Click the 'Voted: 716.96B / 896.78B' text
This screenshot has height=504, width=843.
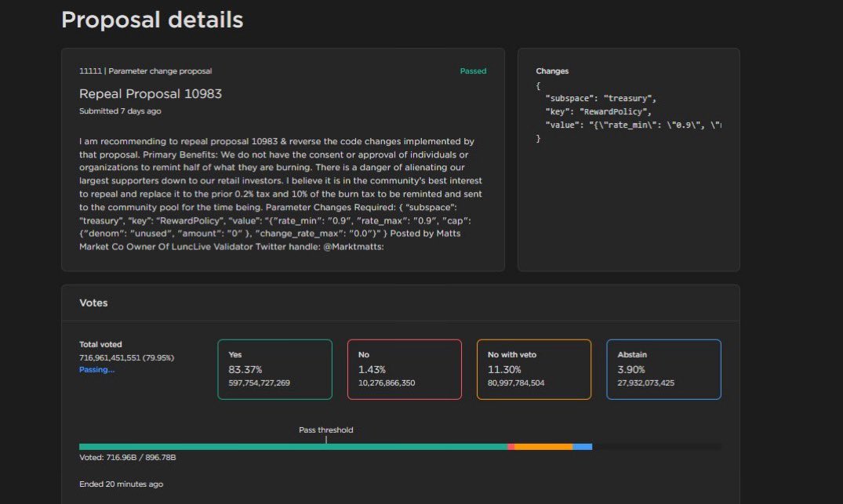pos(127,457)
